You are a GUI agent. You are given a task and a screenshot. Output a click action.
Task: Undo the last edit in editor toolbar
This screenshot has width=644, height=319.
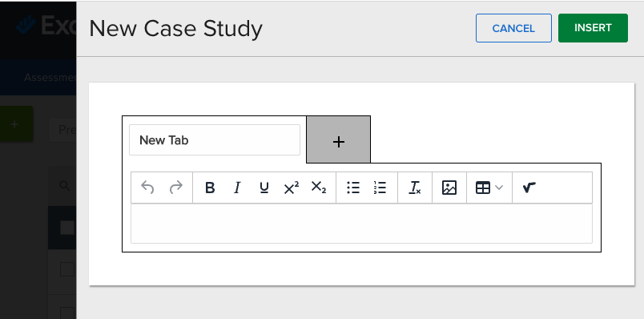[147, 188]
